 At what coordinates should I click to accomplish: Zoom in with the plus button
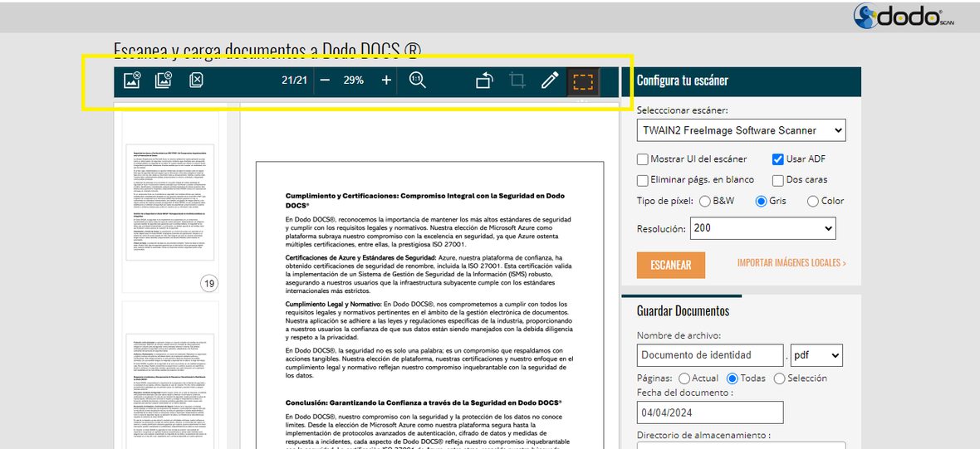click(x=386, y=80)
